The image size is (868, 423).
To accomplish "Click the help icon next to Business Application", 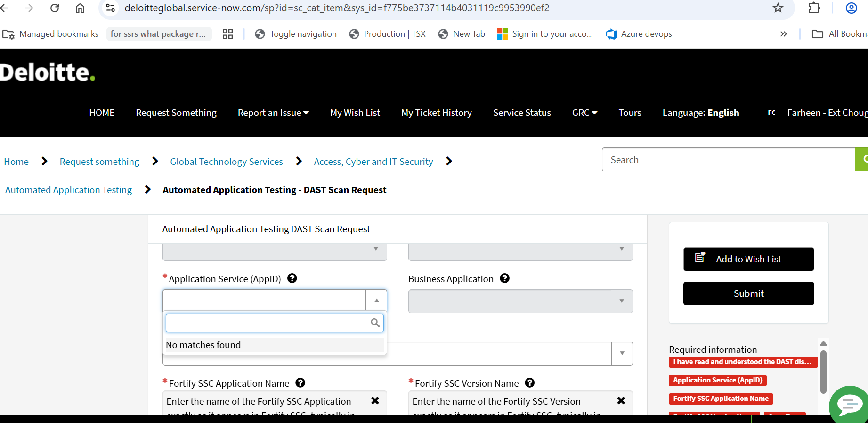I will click(x=504, y=278).
